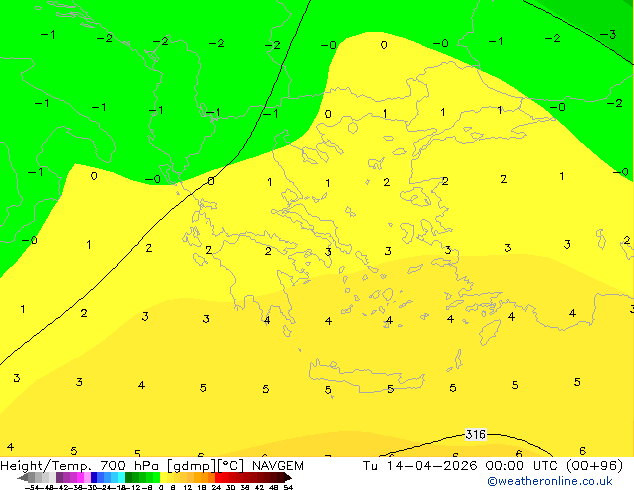Viewport: 634px width, 490px height.
Task: Open the weatheronline.co.uk link
Action: 550,481
